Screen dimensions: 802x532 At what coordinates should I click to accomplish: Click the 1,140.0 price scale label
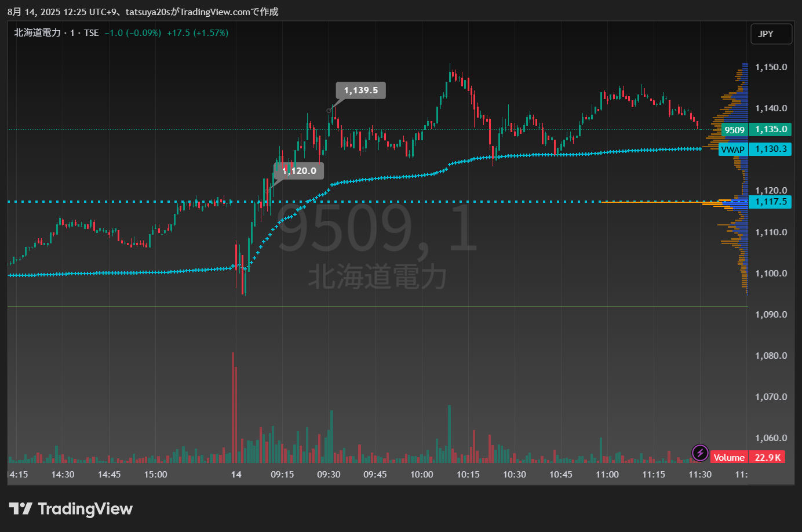click(771, 108)
